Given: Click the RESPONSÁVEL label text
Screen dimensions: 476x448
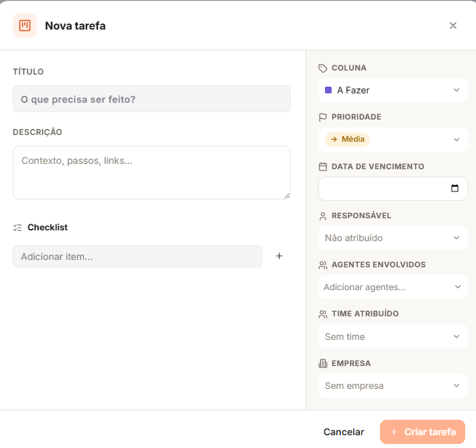Looking at the screenshot, I should click(361, 216).
